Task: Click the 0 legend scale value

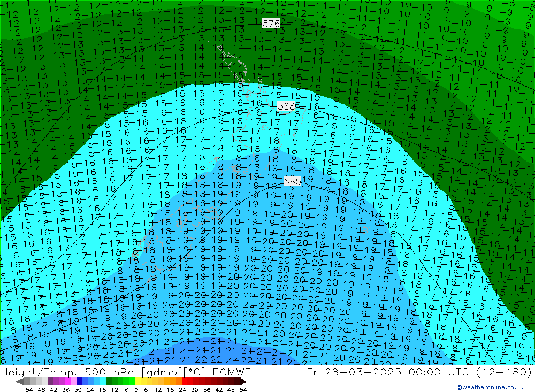Action: coord(136,390)
